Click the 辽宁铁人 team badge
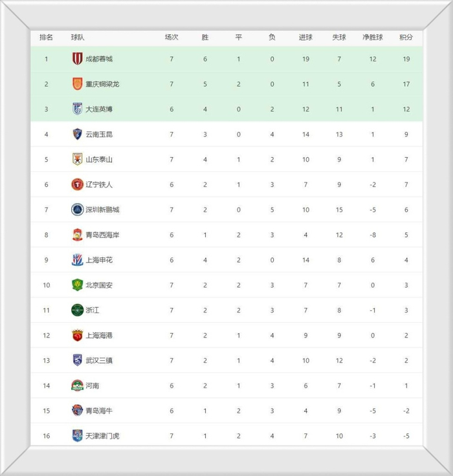This screenshot has width=453, height=476. (78, 184)
